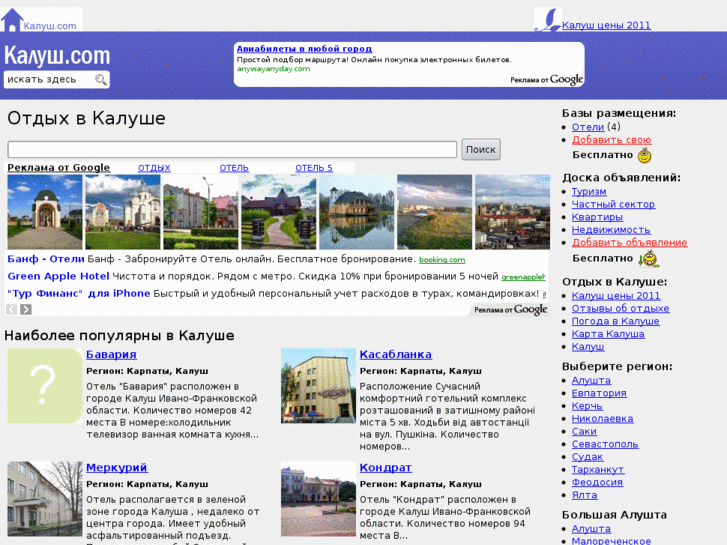Open the Частный сектор listings link
Viewport: 727px width, 545px height.
613,204
